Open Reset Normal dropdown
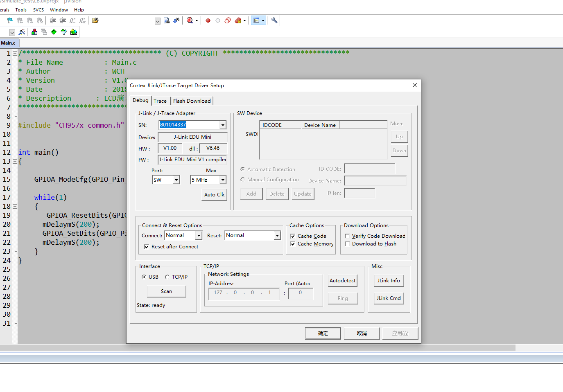Screen dimensions: 563x392 277,236
